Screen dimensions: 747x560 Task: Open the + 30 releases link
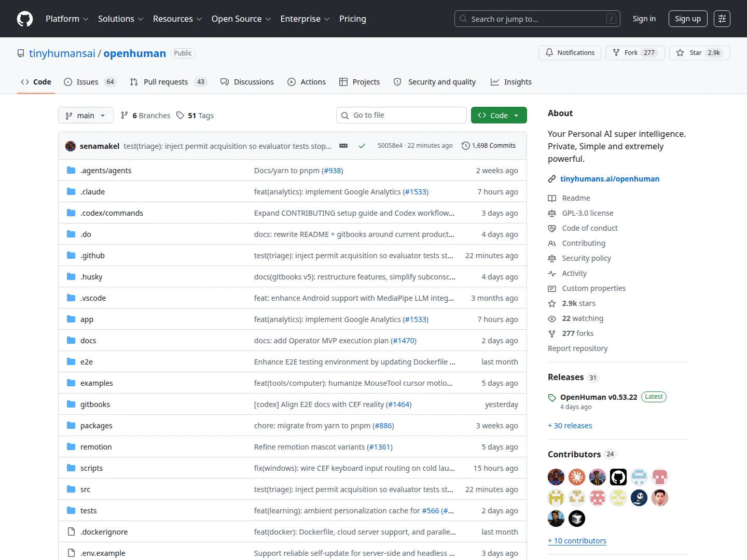570,426
